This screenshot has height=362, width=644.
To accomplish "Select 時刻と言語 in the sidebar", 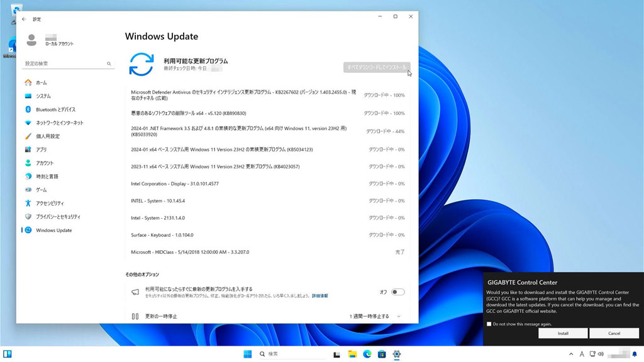I will pos(48,177).
